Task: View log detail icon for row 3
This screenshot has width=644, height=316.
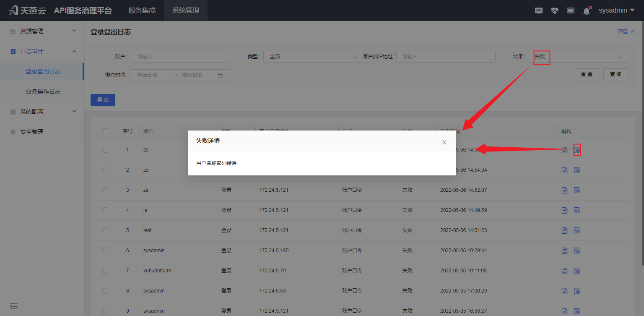Action: pyautogui.click(x=564, y=190)
